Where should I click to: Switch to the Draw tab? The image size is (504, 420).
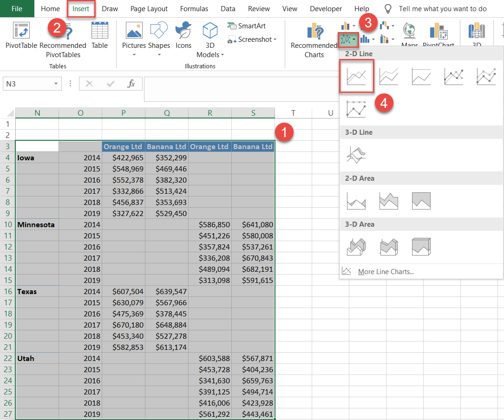(x=110, y=9)
